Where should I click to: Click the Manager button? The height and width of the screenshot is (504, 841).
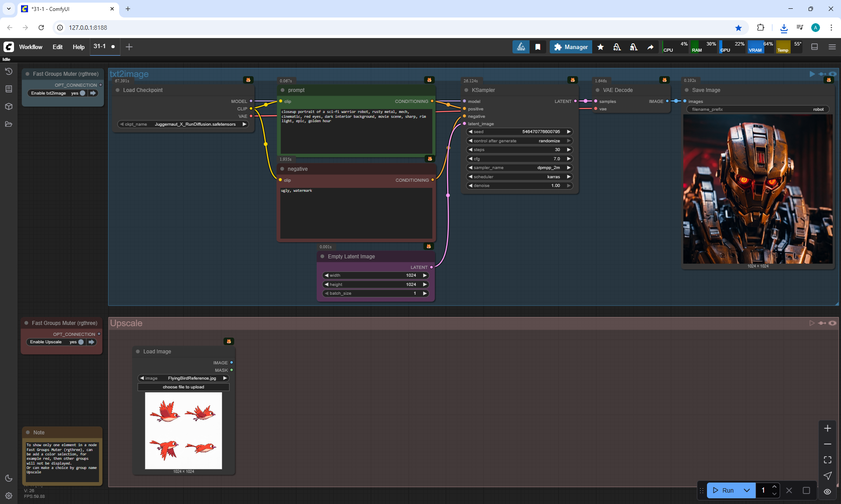point(571,47)
